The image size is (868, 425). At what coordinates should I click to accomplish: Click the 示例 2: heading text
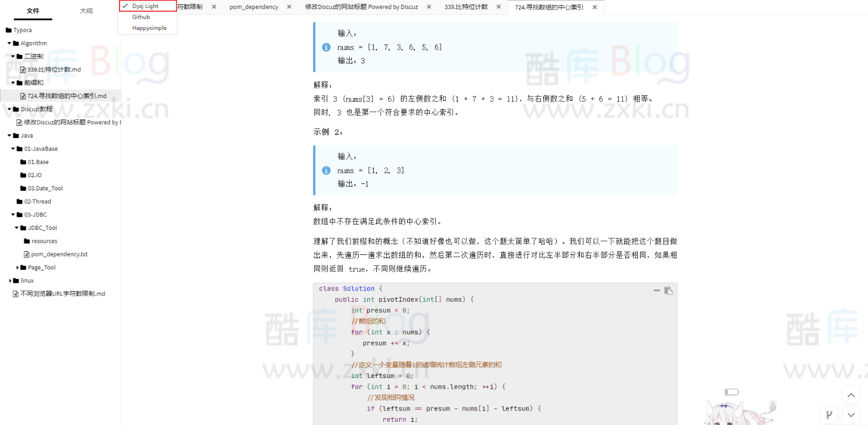(328, 132)
